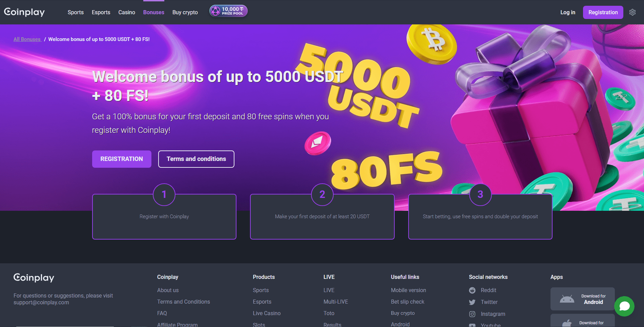Click the Coinplay logo in header

[24, 12]
